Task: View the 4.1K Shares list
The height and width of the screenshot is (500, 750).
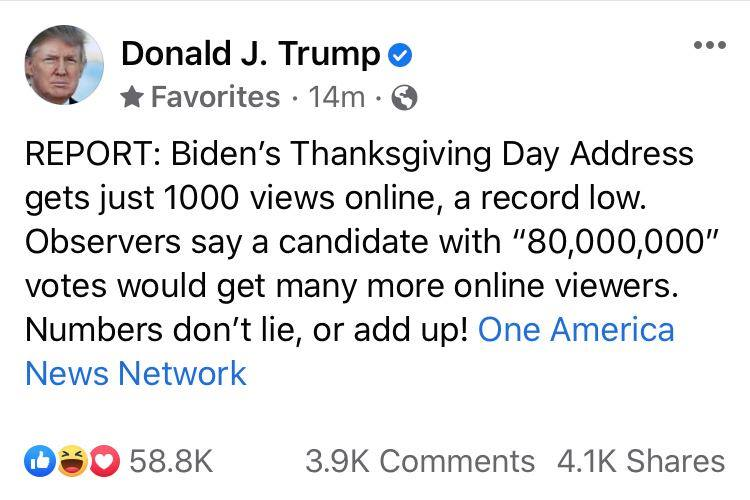Action: 641,460
